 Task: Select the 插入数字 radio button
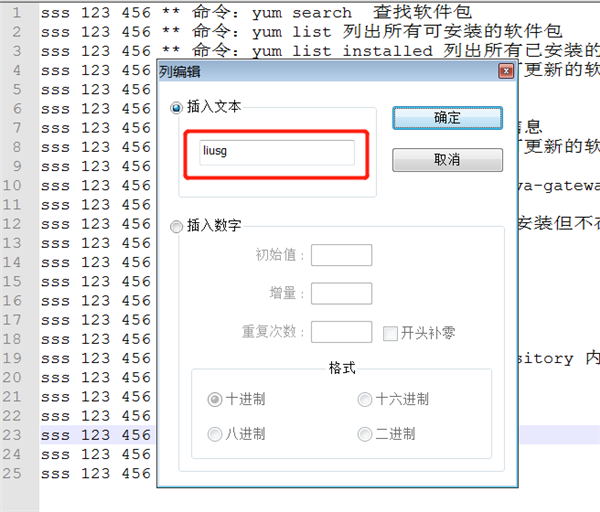[x=176, y=227]
